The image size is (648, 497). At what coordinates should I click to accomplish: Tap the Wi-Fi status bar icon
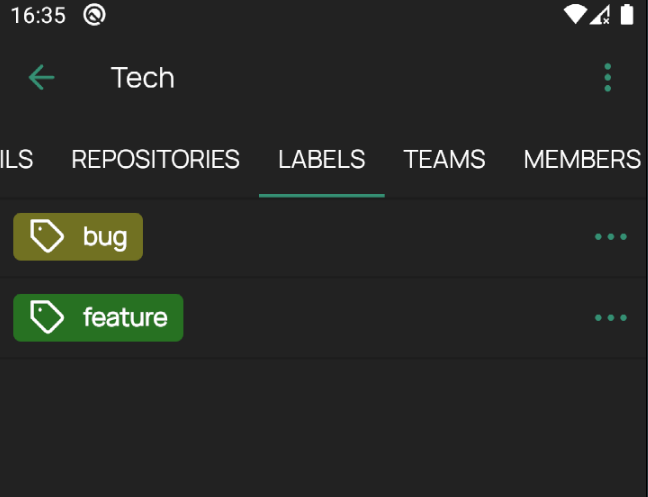click(x=576, y=14)
